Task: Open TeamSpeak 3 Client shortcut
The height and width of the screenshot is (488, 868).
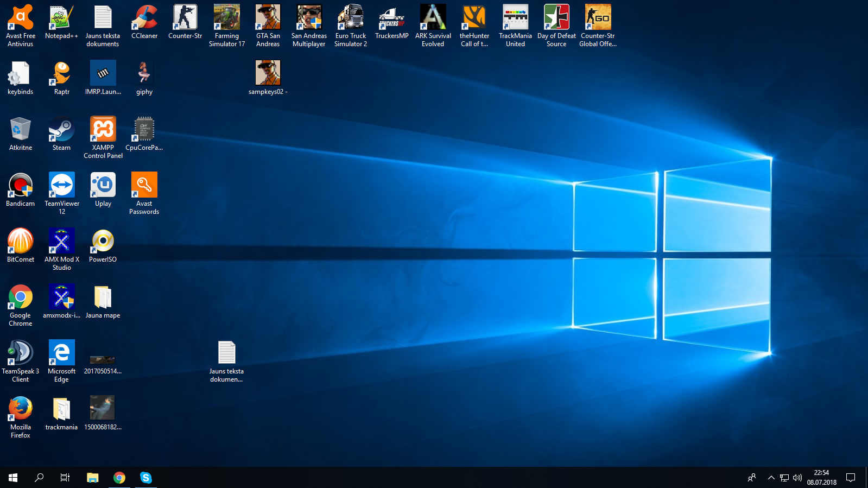Action: (21, 361)
